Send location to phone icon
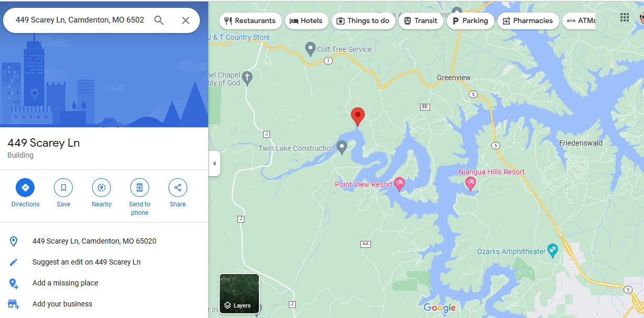This screenshot has height=318, width=644. (140, 188)
